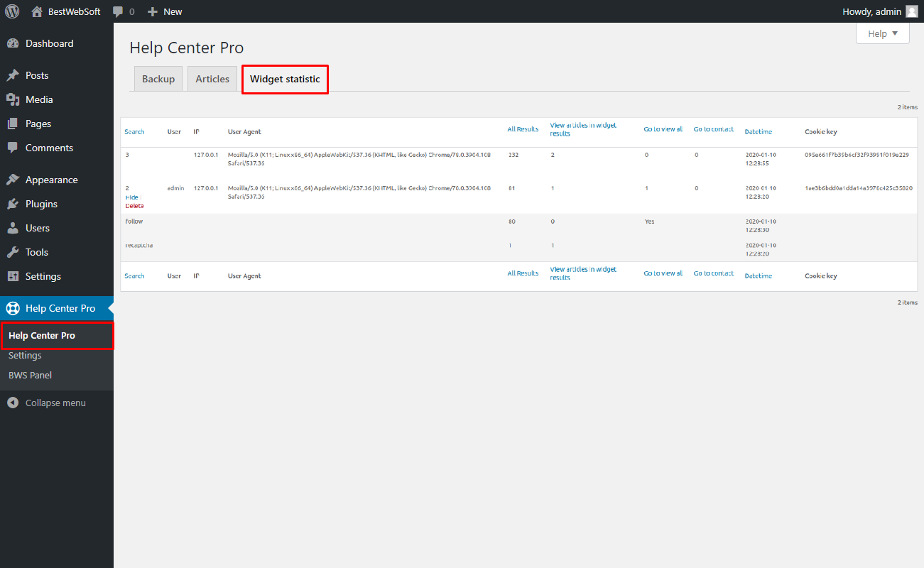Sort by All Results footer header
This screenshot has width=924, height=568.
click(x=523, y=273)
